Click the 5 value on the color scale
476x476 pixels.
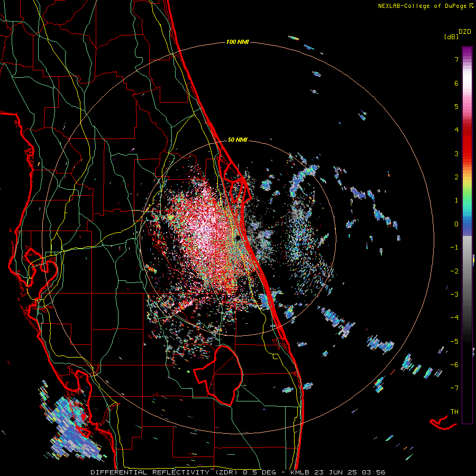tap(456, 106)
